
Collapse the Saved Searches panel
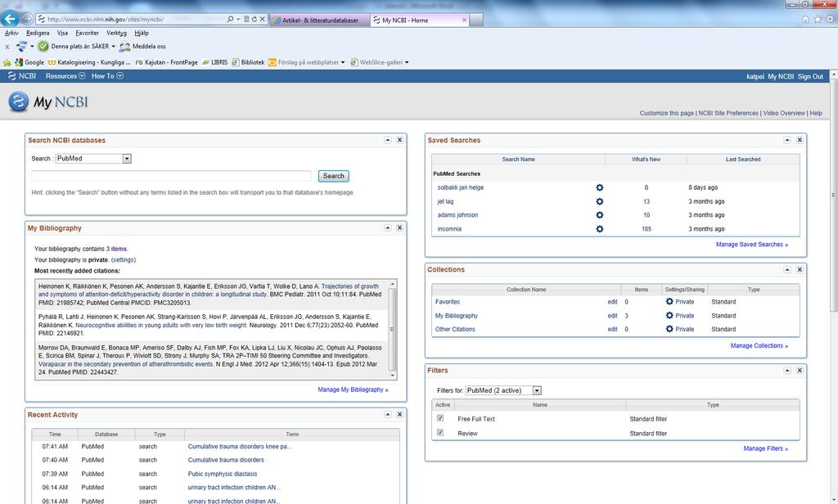tap(787, 140)
